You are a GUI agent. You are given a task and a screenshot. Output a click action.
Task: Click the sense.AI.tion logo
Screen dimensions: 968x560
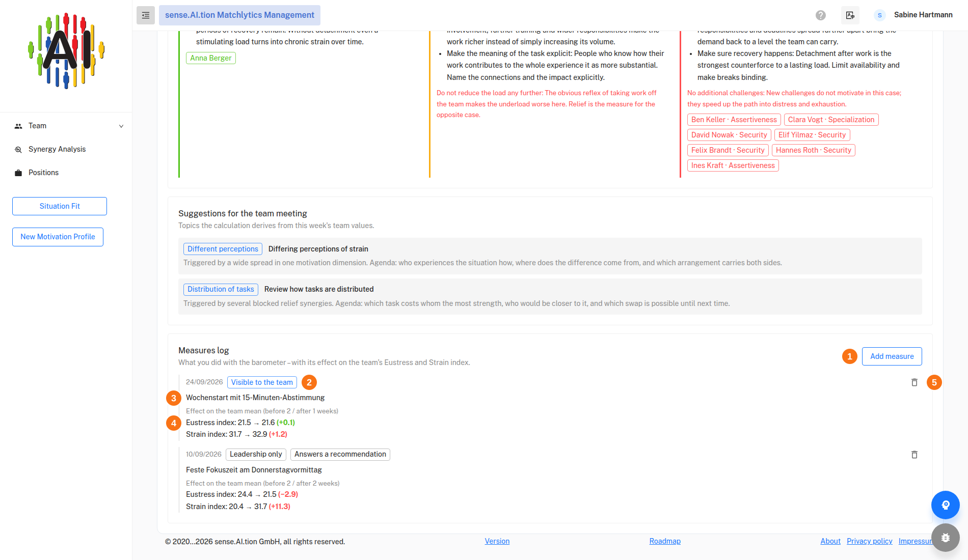[66, 51]
